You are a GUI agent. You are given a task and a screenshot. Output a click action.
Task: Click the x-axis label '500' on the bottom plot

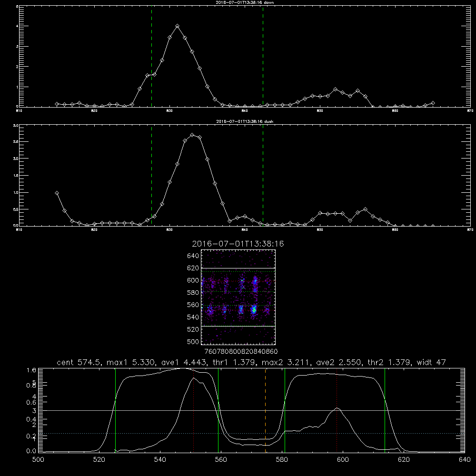[x=38, y=460]
